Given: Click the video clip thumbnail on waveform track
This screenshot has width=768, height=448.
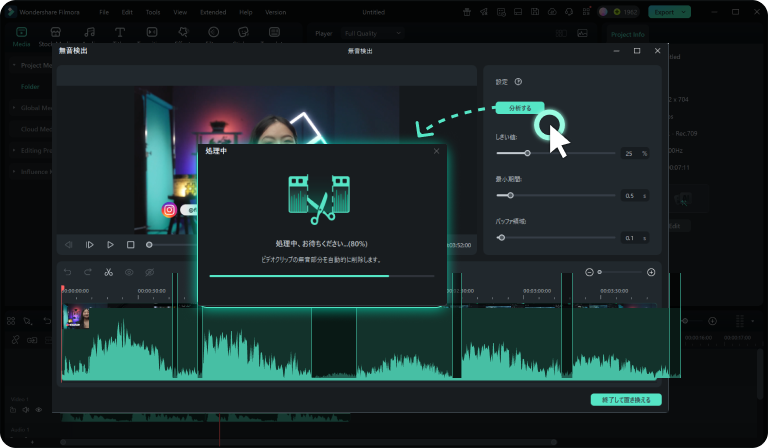Looking at the screenshot, I should point(77,316).
